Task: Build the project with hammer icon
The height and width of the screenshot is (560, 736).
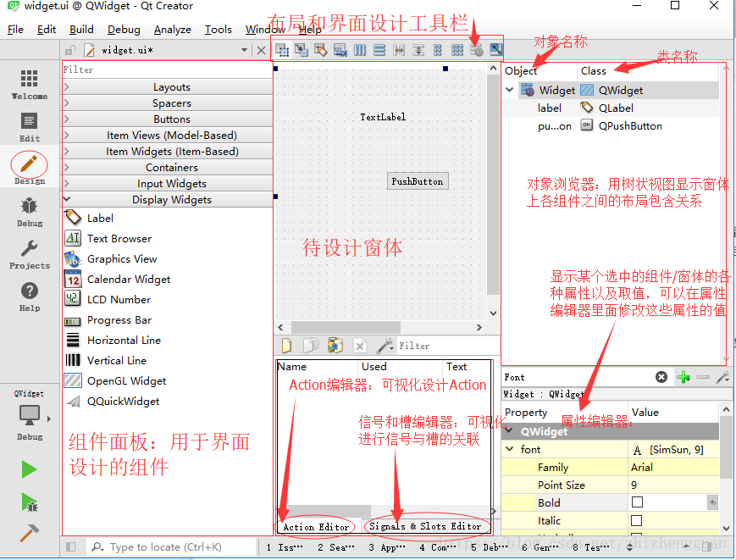Action: [x=29, y=533]
